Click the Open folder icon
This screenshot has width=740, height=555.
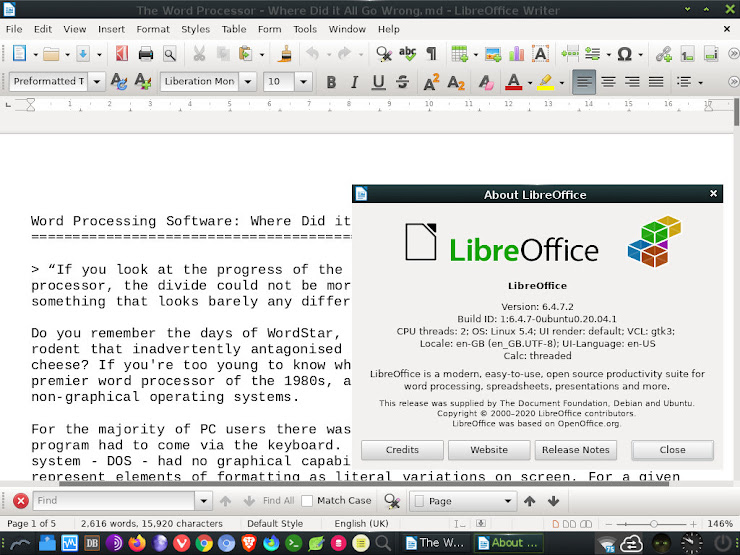click(51, 54)
